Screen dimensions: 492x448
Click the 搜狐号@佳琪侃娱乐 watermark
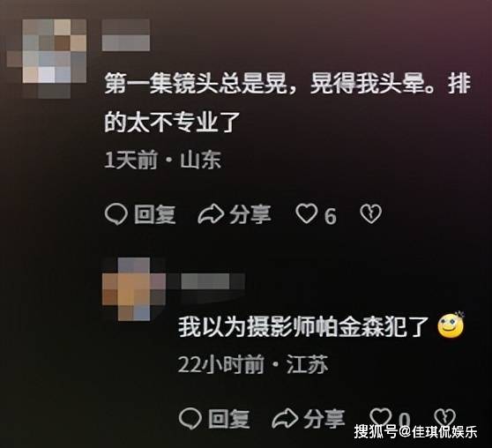[416, 432]
